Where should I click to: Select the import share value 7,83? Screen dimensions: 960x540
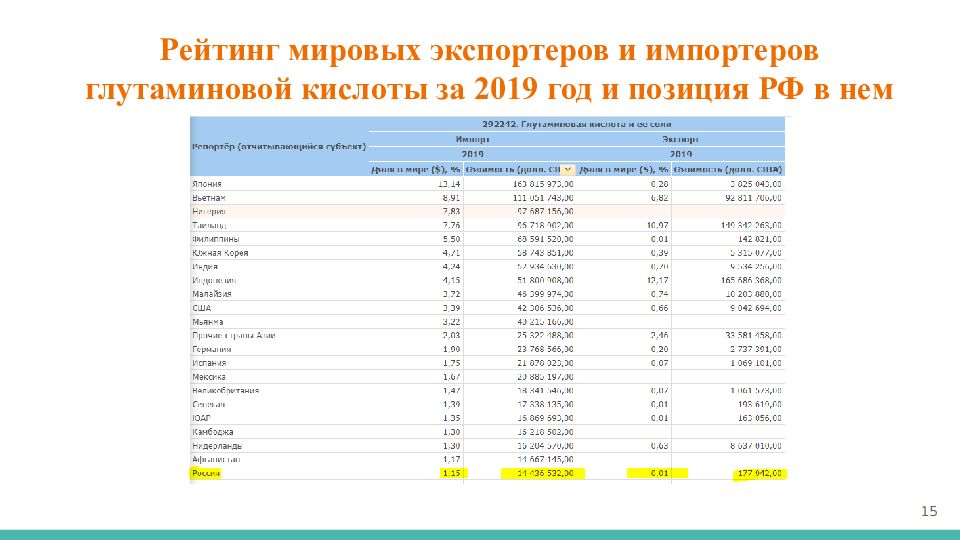[451, 211]
